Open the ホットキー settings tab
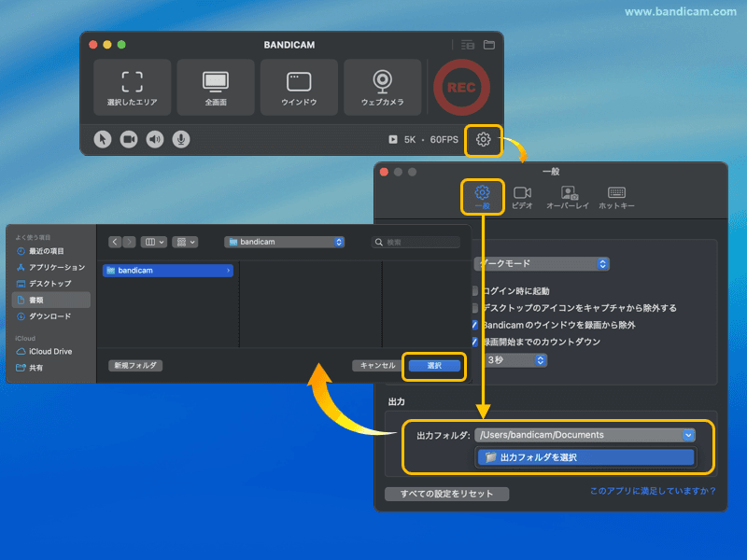Image resolution: width=747 pixels, height=560 pixels. (x=615, y=193)
